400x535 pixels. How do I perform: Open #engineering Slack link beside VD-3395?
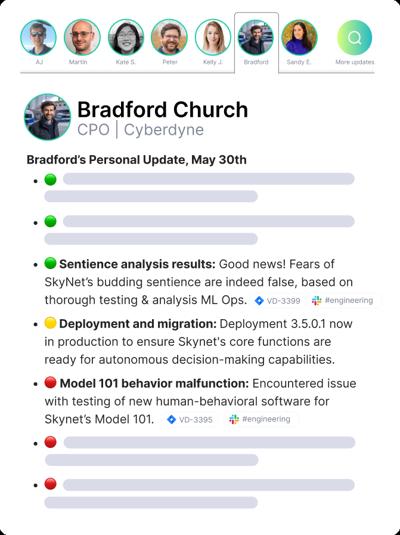[260, 419]
